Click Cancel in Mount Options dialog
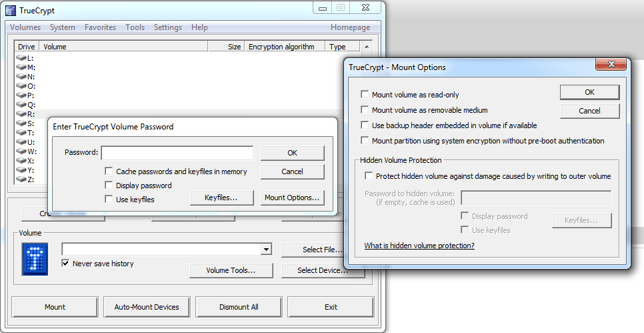 pos(589,111)
